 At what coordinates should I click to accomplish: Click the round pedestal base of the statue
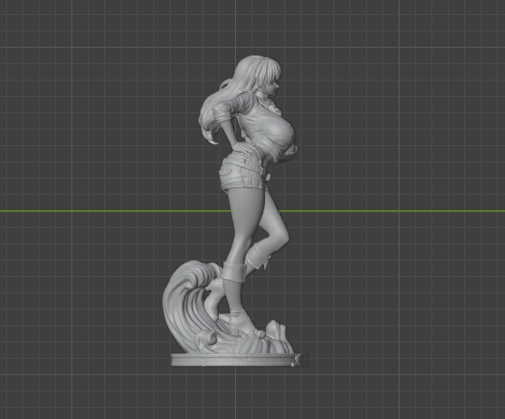pos(239,360)
